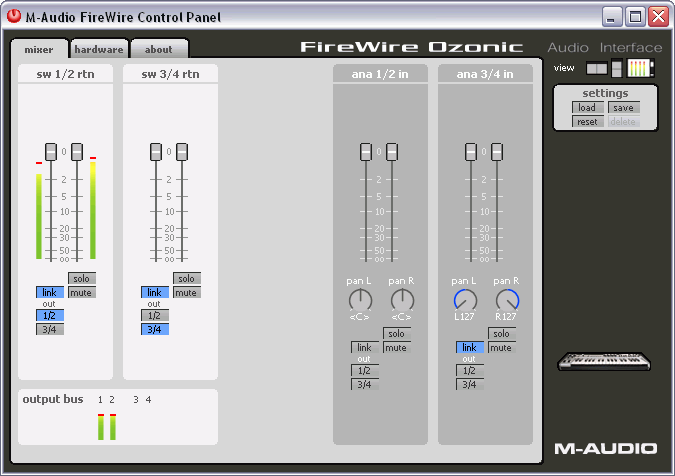Click the Ozonic keyboard picture
The height and width of the screenshot is (476, 675).
(x=604, y=362)
